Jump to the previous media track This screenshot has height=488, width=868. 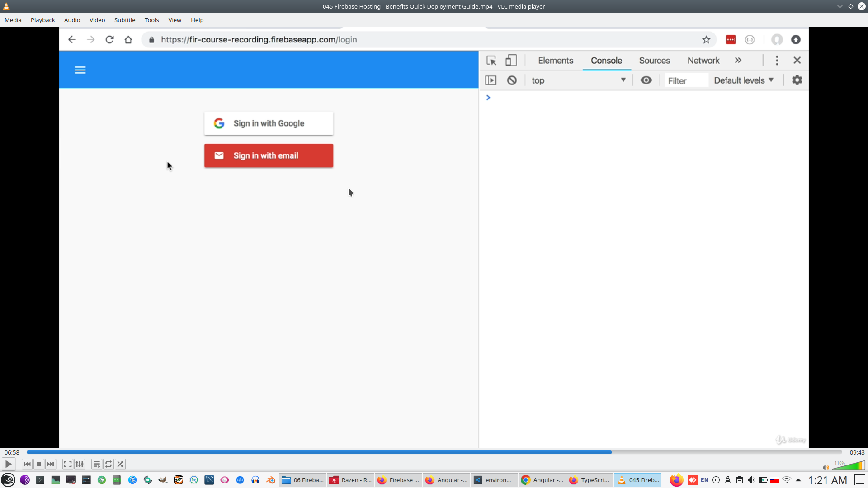[27, 464]
